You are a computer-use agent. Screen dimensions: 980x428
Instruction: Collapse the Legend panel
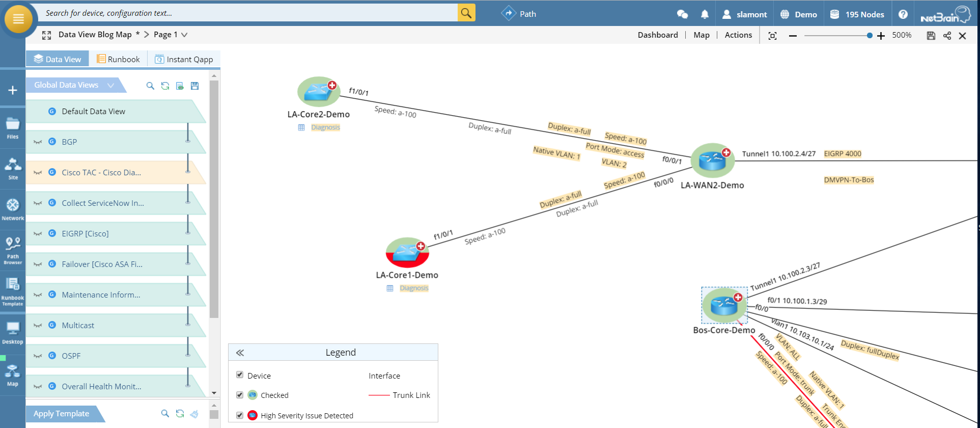click(240, 353)
